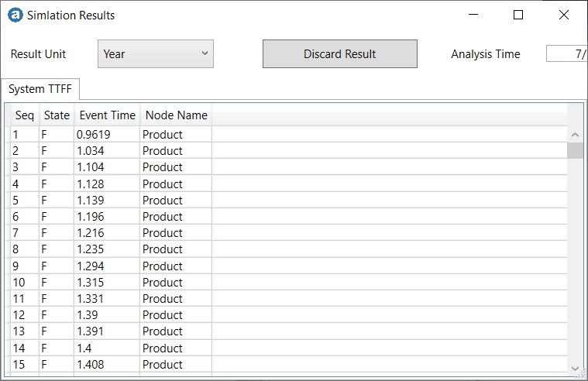Maximize the Simlation Results window
588x381 pixels.
coord(518,15)
